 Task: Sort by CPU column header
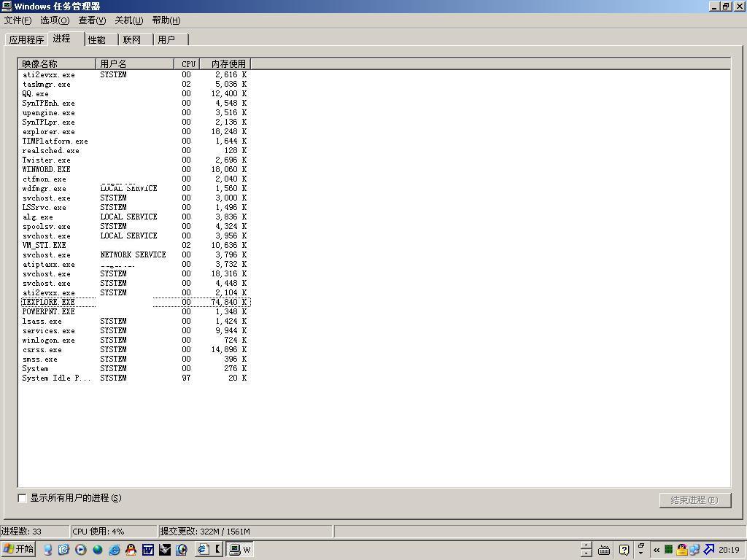tap(187, 64)
